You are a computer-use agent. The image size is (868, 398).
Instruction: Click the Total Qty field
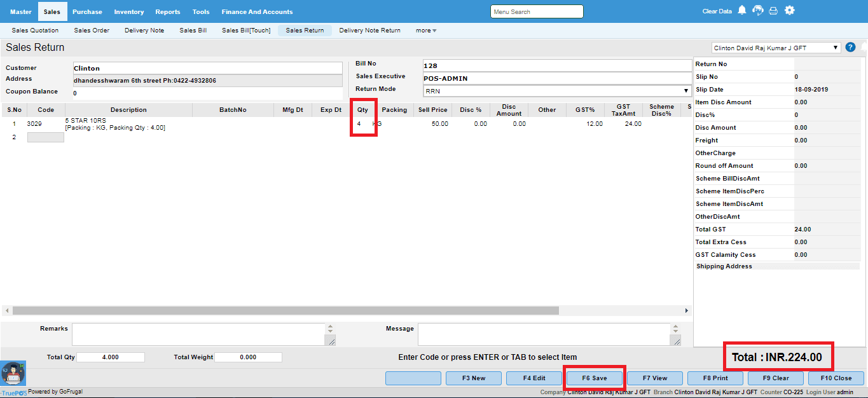point(111,357)
